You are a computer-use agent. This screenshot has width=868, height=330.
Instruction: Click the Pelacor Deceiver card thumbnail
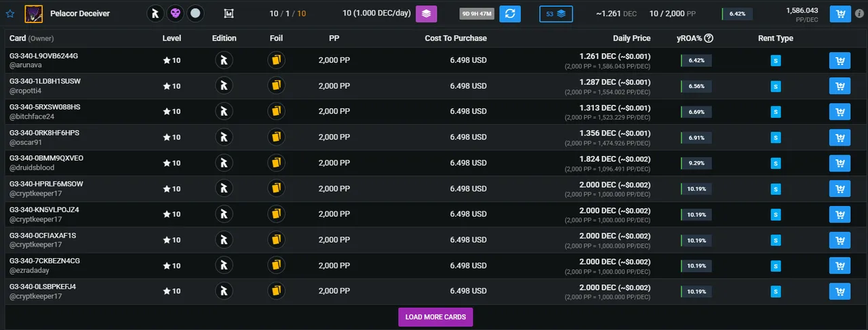pyautogui.click(x=34, y=14)
